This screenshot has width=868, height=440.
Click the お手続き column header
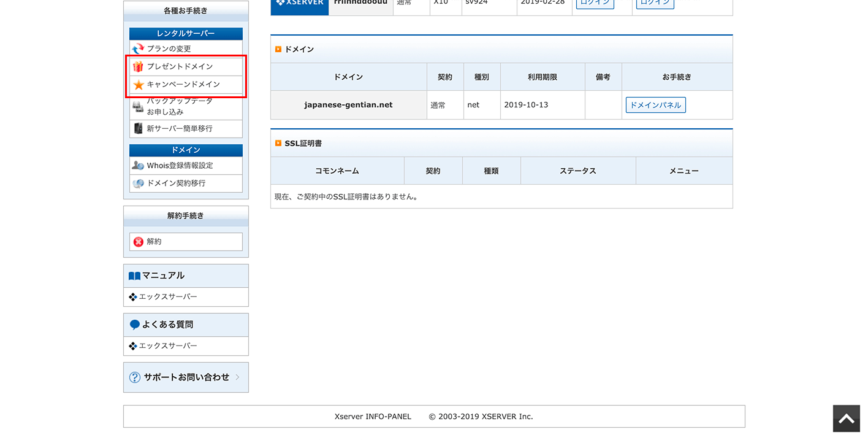(677, 77)
